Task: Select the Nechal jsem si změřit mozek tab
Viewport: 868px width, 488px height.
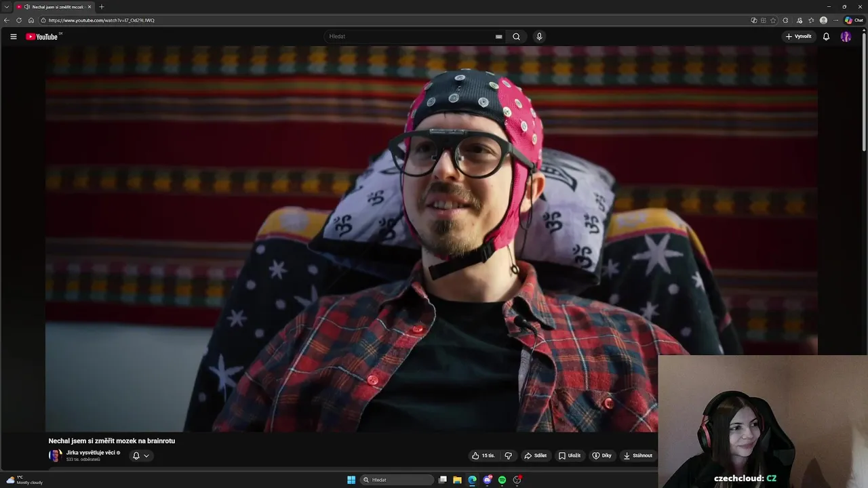Action: (x=54, y=7)
